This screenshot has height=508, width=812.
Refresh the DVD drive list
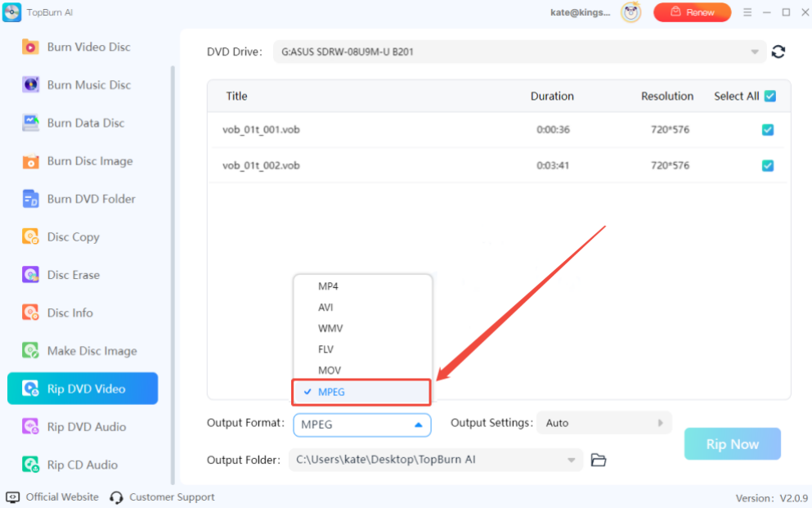[x=778, y=51]
